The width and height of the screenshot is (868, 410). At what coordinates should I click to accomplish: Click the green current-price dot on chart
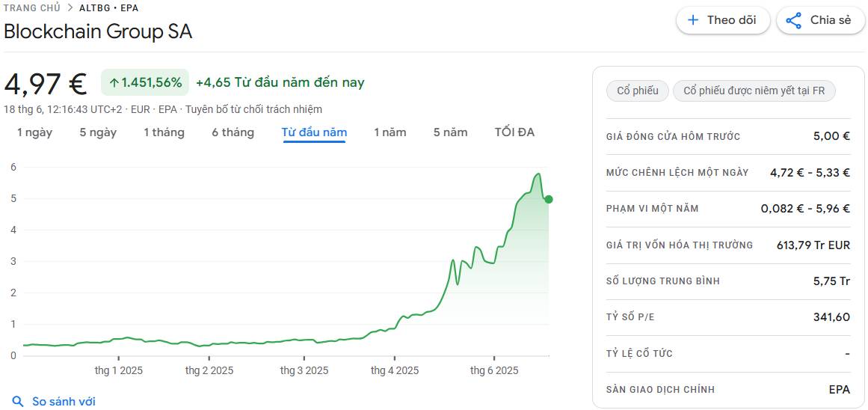pos(549,200)
